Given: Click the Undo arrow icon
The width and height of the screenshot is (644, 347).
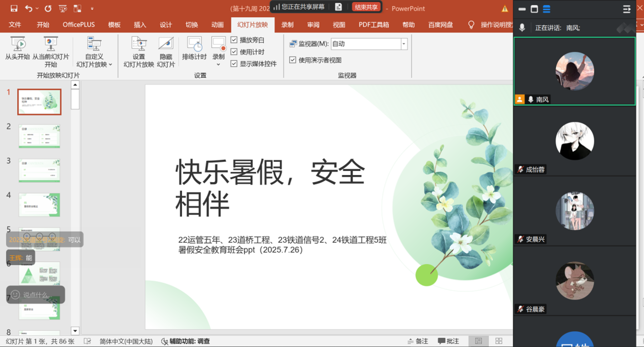Looking at the screenshot, I should pyautogui.click(x=29, y=9).
